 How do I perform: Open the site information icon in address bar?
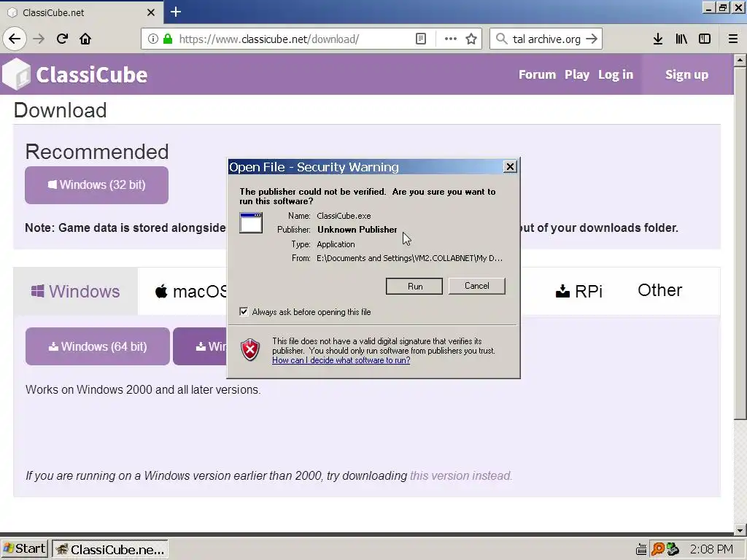(x=153, y=39)
